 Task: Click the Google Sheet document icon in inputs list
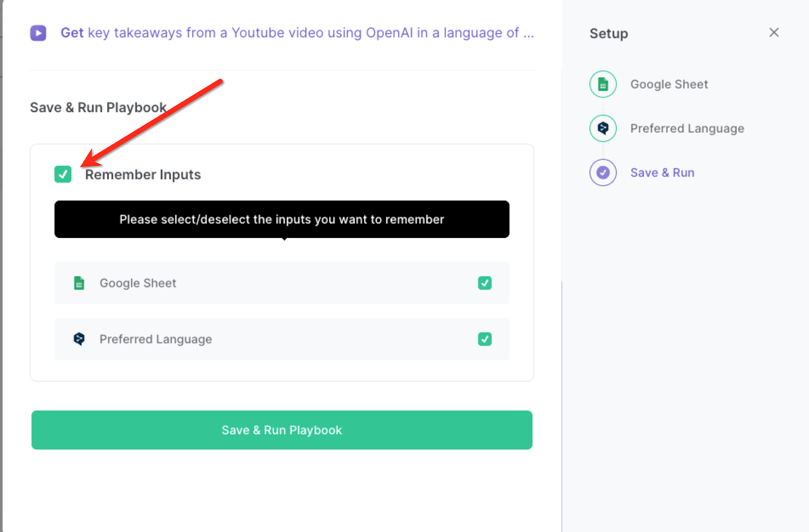click(x=79, y=283)
